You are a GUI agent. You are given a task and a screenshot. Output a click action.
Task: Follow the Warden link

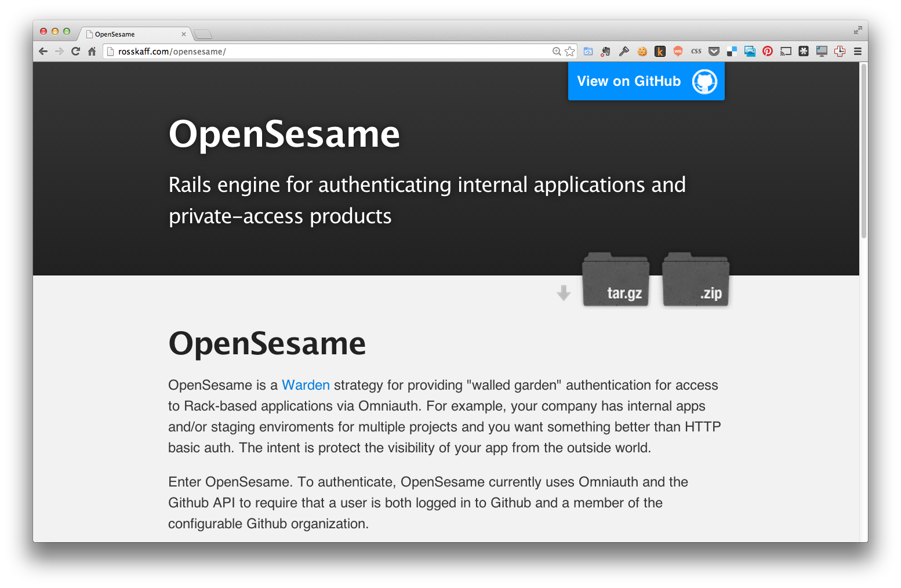pyautogui.click(x=306, y=385)
